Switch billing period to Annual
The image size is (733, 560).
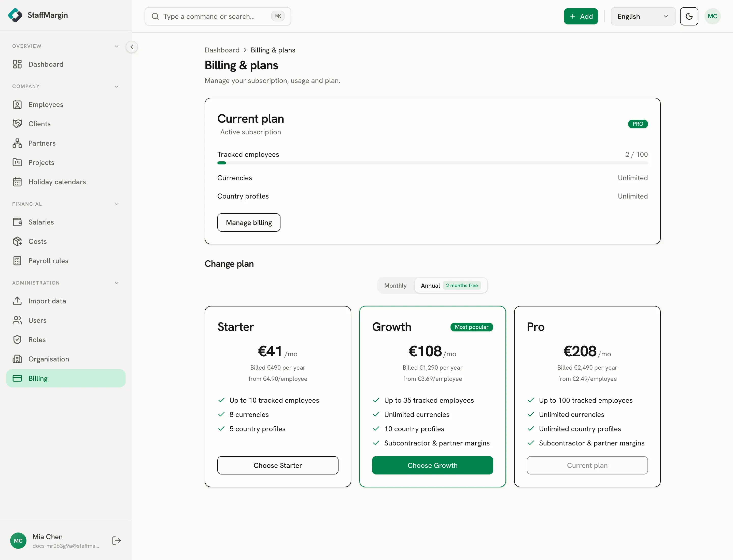tap(451, 286)
